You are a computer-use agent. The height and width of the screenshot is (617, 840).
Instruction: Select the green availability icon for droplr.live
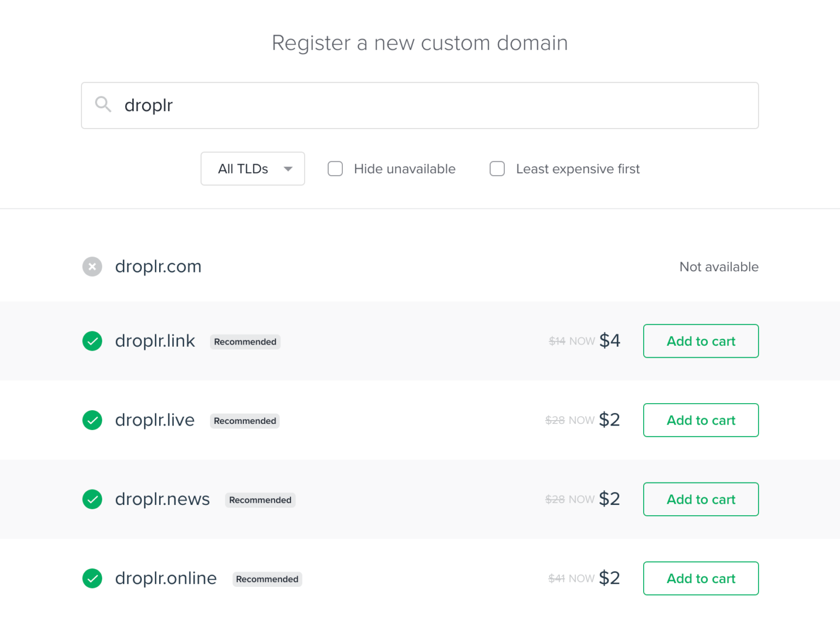coord(92,420)
